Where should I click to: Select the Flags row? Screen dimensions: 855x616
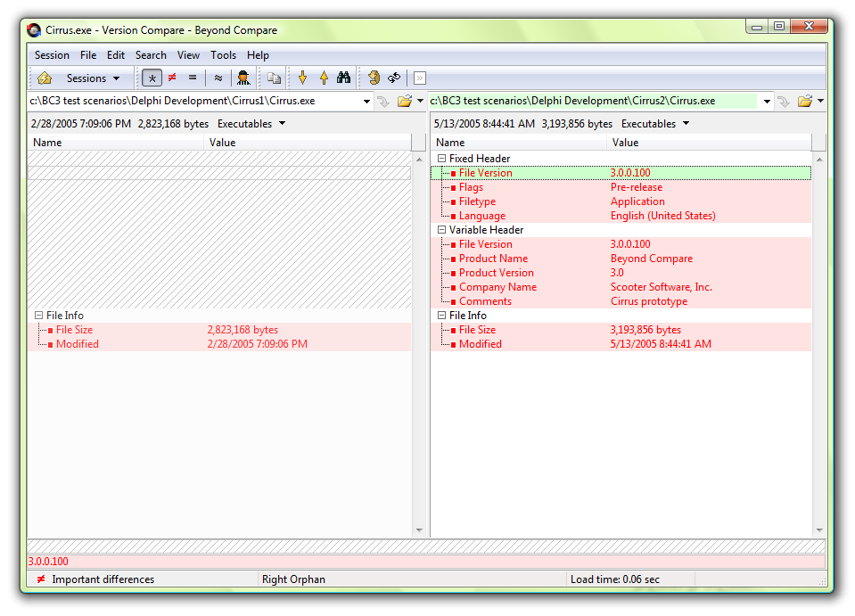pyautogui.click(x=621, y=187)
